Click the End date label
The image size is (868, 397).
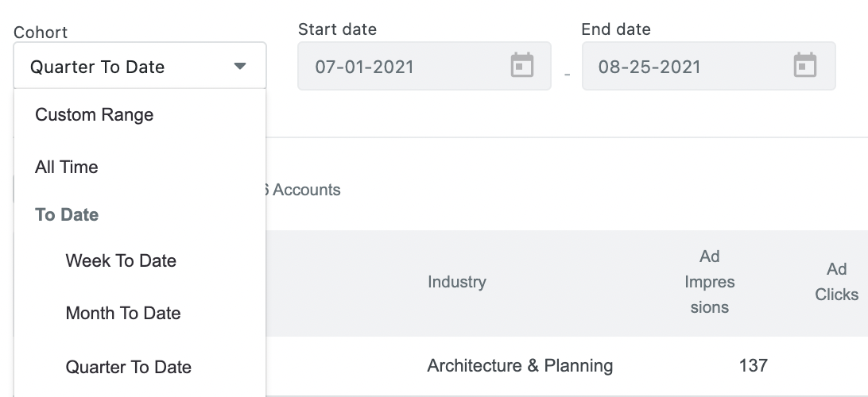[615, 29]
